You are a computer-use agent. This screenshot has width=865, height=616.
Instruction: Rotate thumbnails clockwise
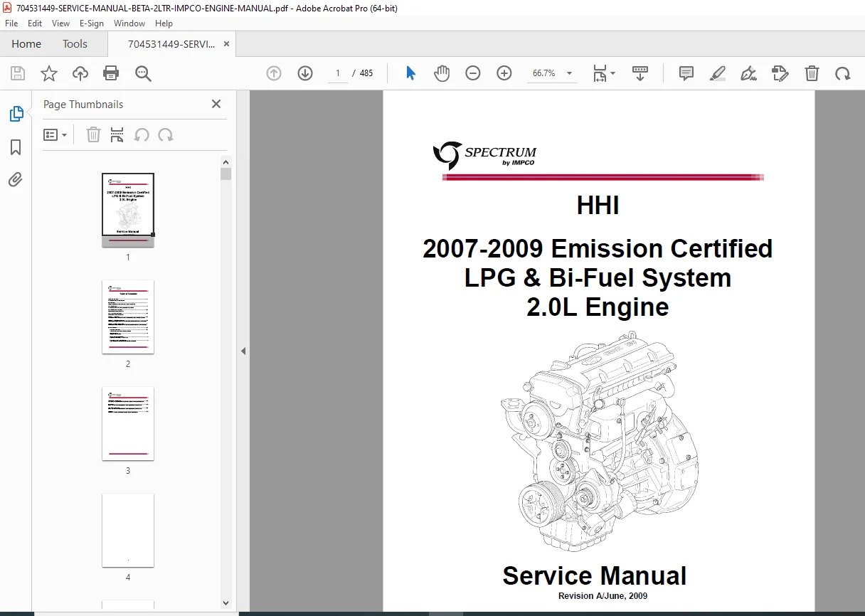[166, 135]
